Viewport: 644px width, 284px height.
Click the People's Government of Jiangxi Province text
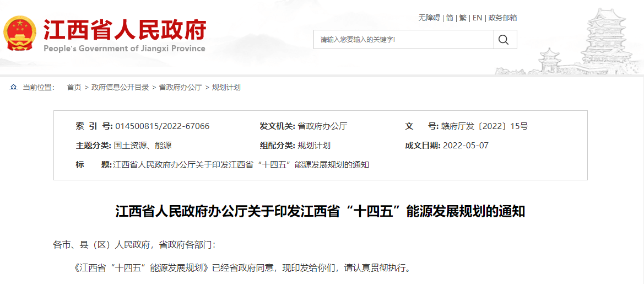[x=125, y=49]
